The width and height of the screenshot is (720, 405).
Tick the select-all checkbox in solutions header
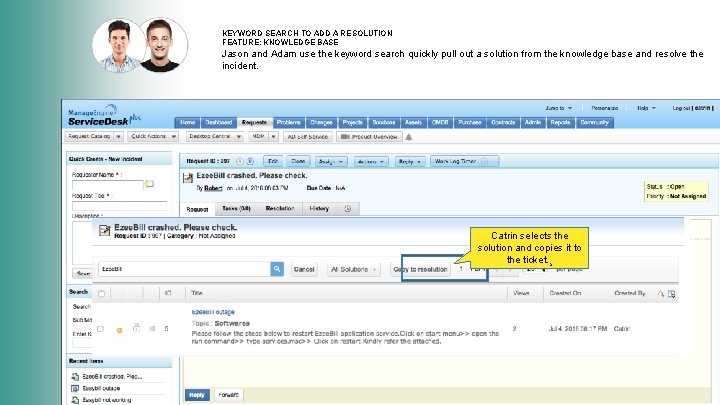(101, 293)
